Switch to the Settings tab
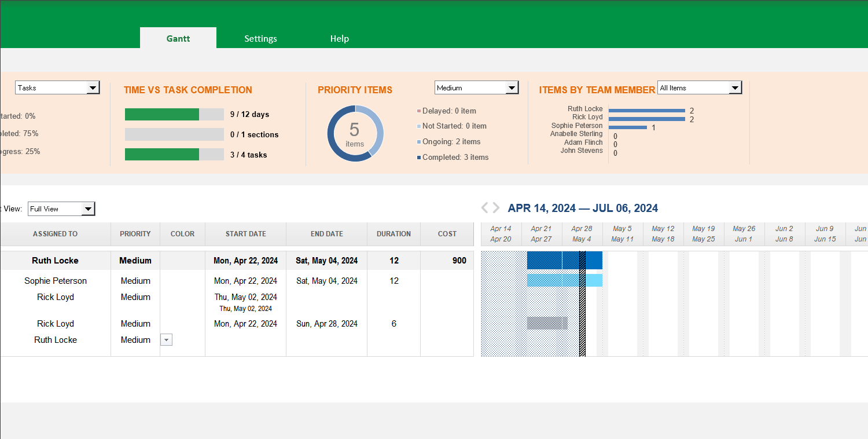Screen dimensions: 868x439 (x=260, y=38)
